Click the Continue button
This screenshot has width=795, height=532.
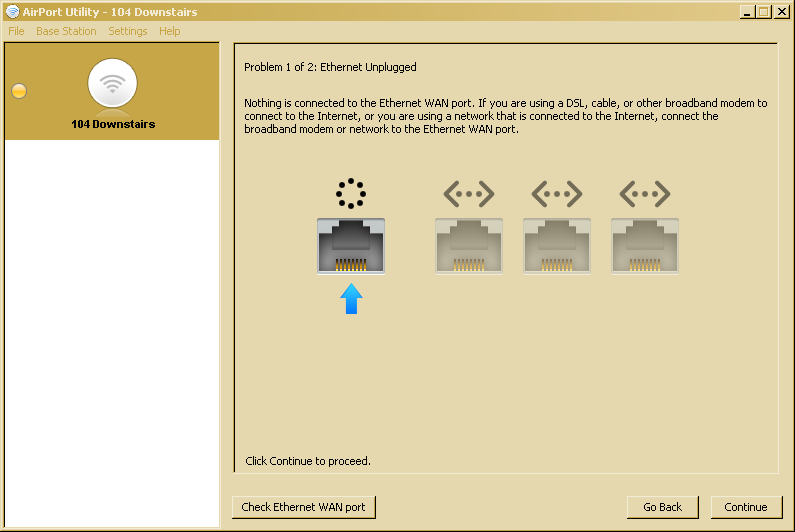[746, 507]
